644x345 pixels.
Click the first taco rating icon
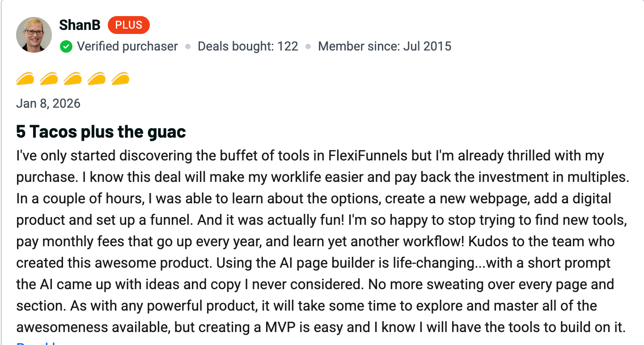[25, 79]
